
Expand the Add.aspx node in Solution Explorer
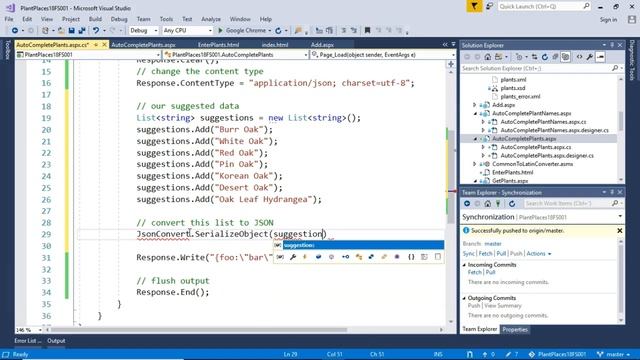click(x=475, y=105)
